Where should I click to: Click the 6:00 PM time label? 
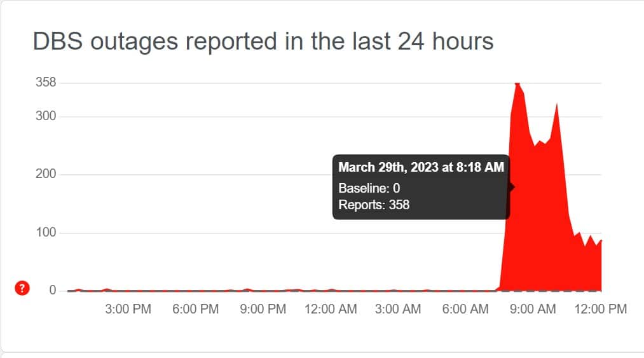point(196,309)
